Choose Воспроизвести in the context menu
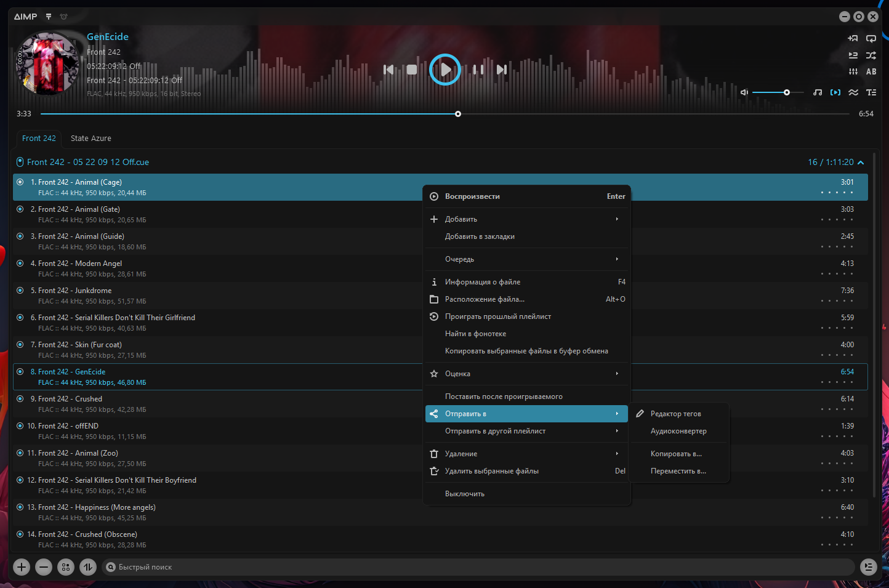This screenshot has height=588, width=889. coord(527,196)
